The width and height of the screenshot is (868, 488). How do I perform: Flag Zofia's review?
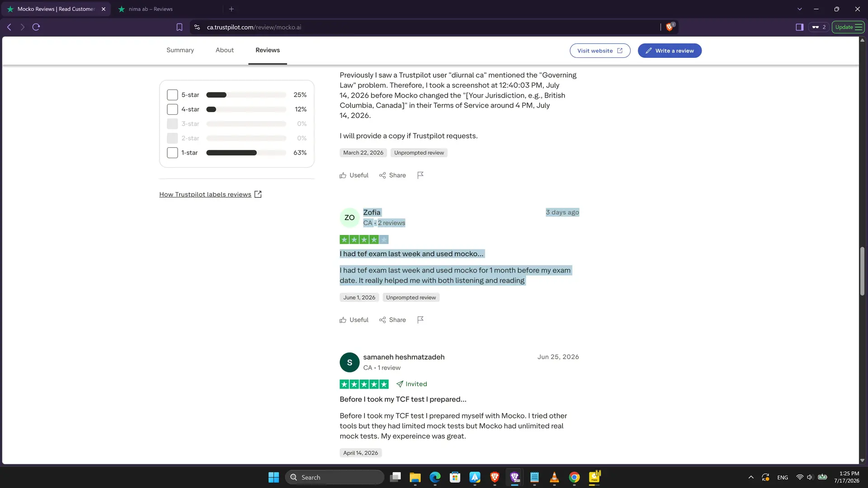[x=420, y=320]
